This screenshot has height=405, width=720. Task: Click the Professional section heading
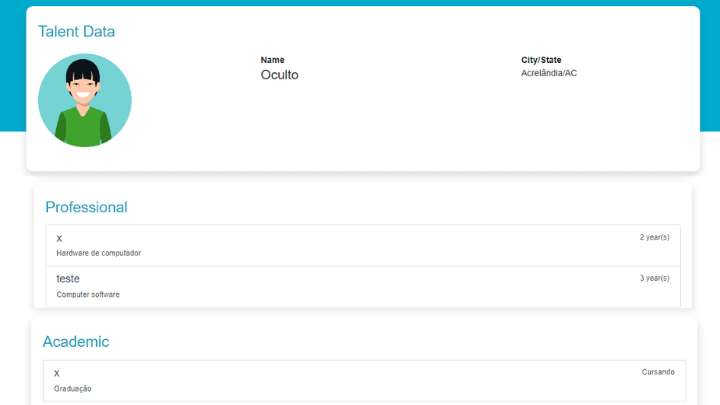86,207
